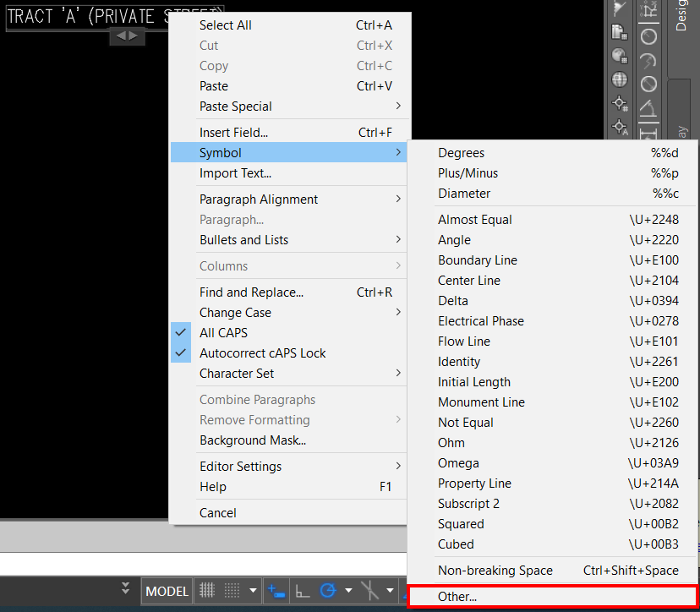Expand Character Set submenu
The width and height of the screenshot is (700, 612).
[x=288, y=373]
